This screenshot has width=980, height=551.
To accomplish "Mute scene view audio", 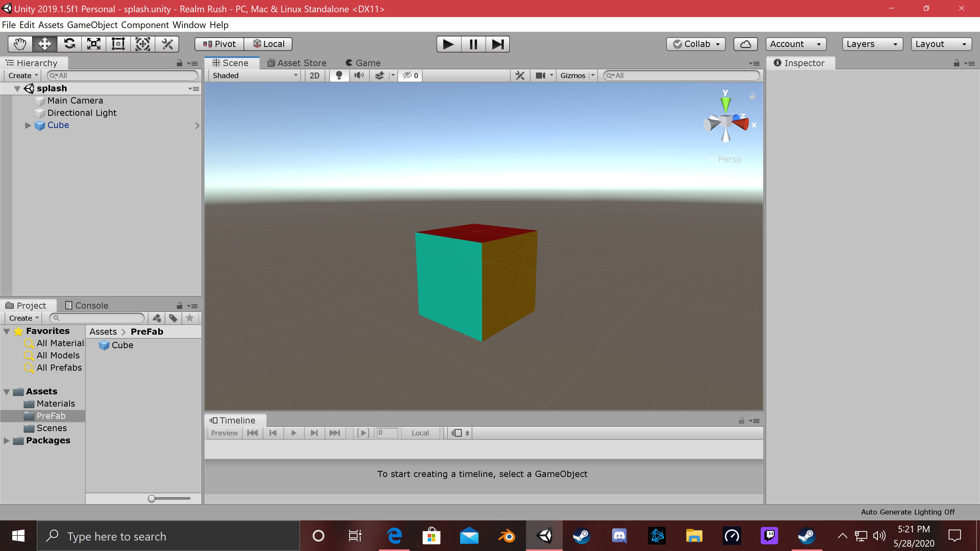I will 359,75.
